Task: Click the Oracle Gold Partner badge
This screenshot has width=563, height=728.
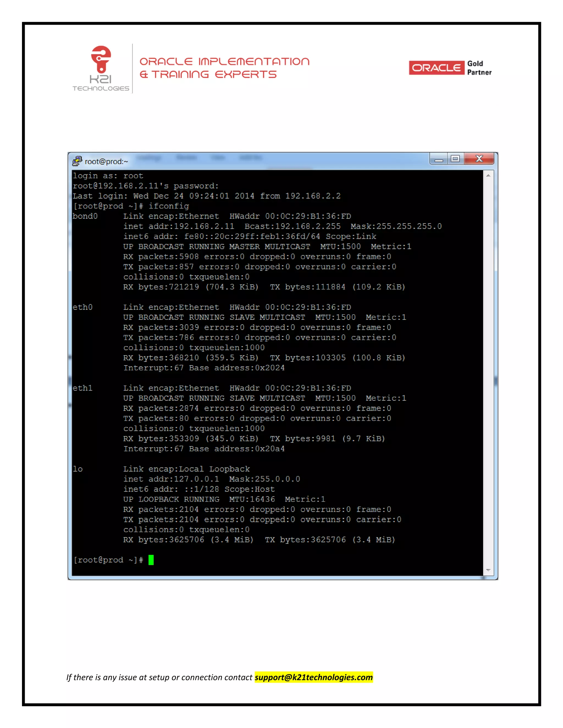Action: pyautogui.click(x=450, y=68)
